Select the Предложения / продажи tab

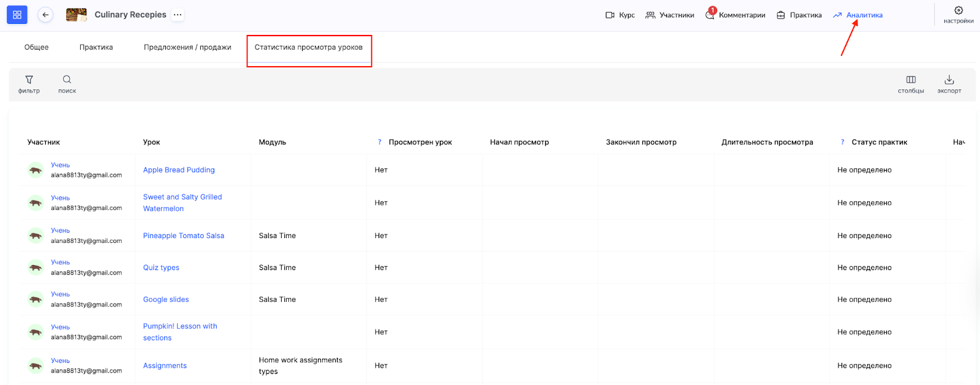coord(187,47)
